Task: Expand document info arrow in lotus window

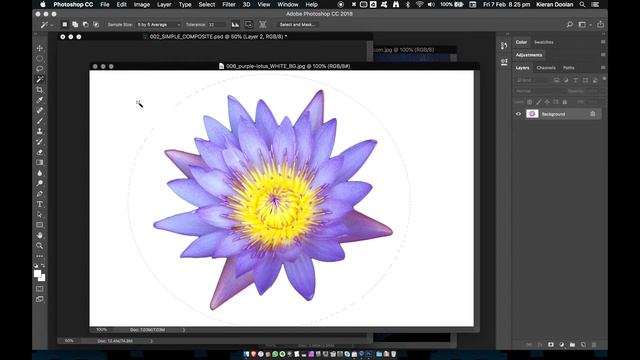Action: point(183,329)
